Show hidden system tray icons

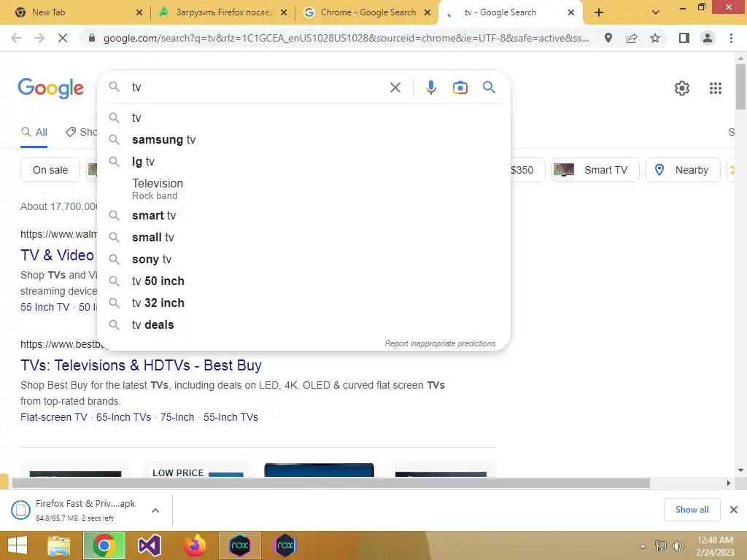[643, 546]
